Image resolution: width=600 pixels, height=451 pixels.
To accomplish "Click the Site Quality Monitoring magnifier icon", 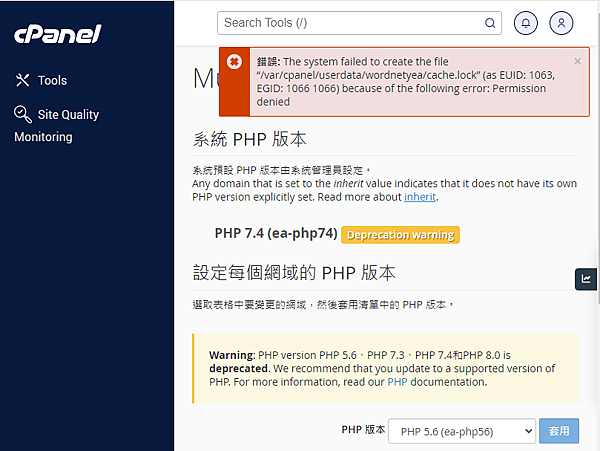I will [x=23, y=114].
